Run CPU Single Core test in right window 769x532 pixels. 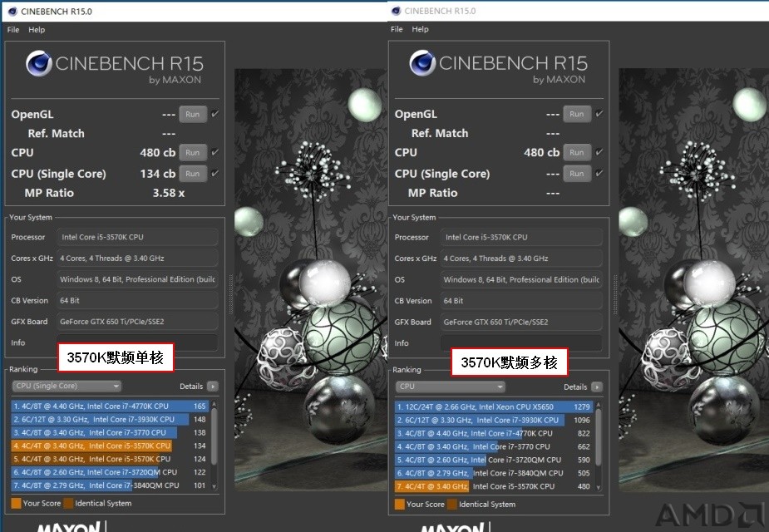[x=577, y=173]
